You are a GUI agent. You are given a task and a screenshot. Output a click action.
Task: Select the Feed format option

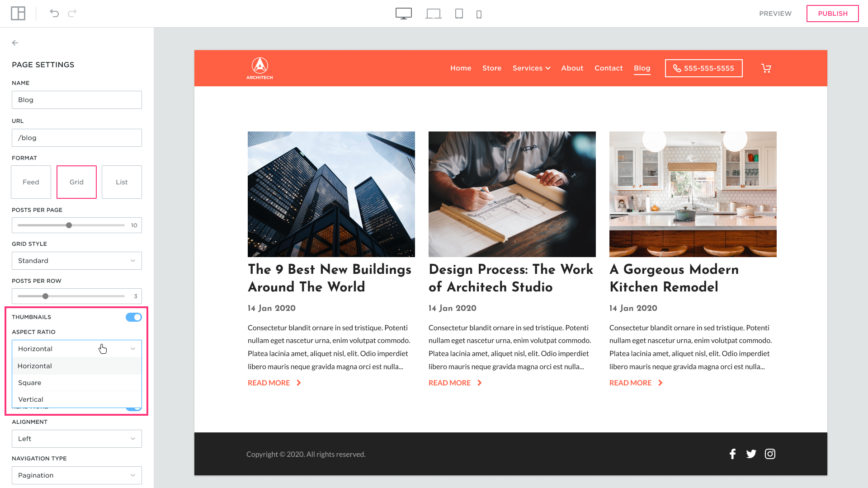pyautogui.click(x=31, y=182)
